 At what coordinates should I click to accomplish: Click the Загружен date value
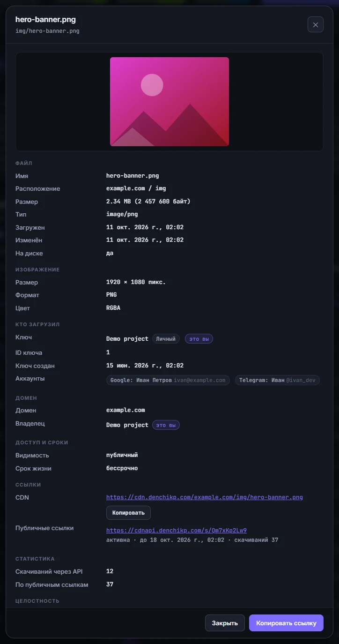click(145, 227)
